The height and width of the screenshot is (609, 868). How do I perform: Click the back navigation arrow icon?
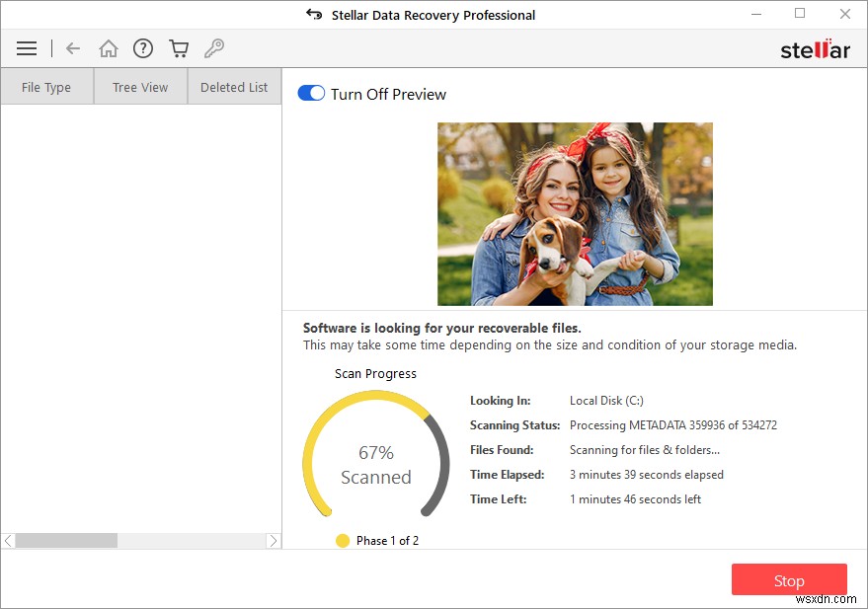(71, 47)
